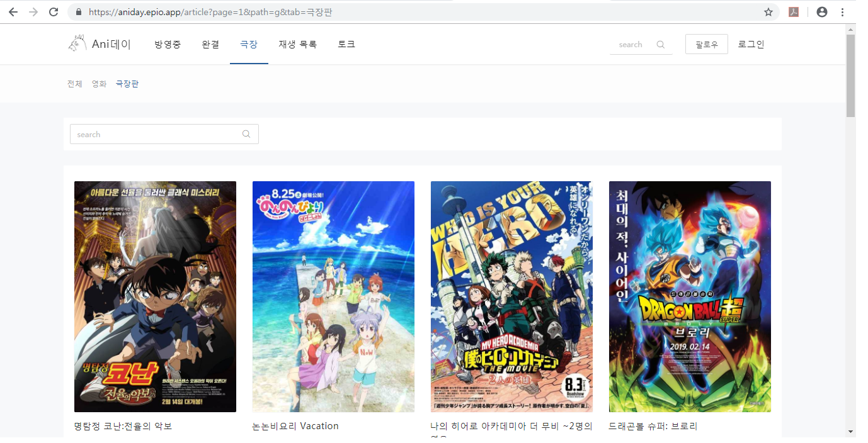This screenshot has width=868, height=443.
Task: Open the 방영중 menu item
Action: click(x=168, y=44)
